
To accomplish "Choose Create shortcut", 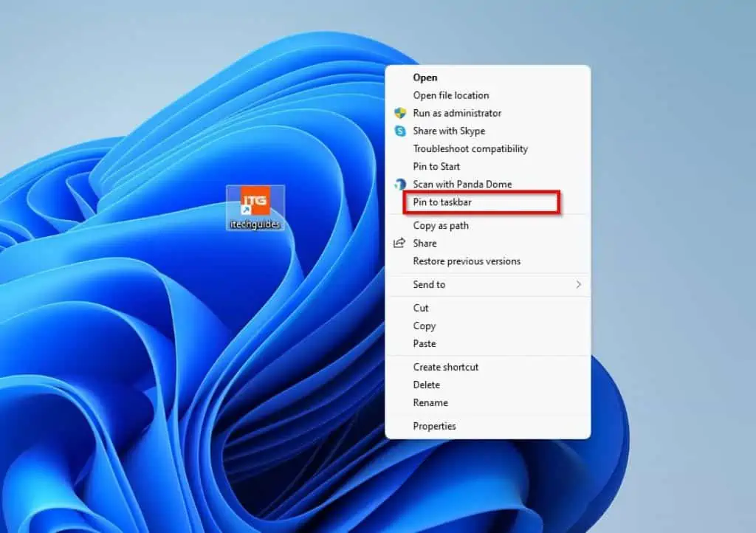I will click(x=445, y=367).
